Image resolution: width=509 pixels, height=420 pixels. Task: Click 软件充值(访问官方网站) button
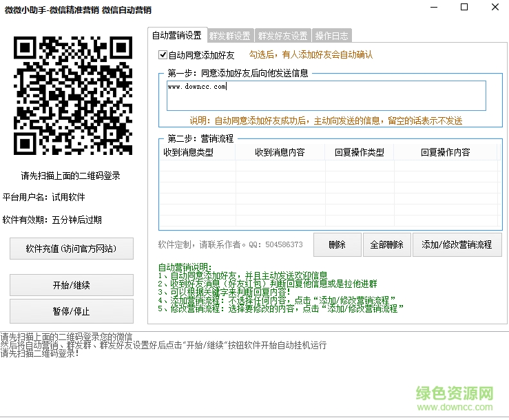coord(72,249)
